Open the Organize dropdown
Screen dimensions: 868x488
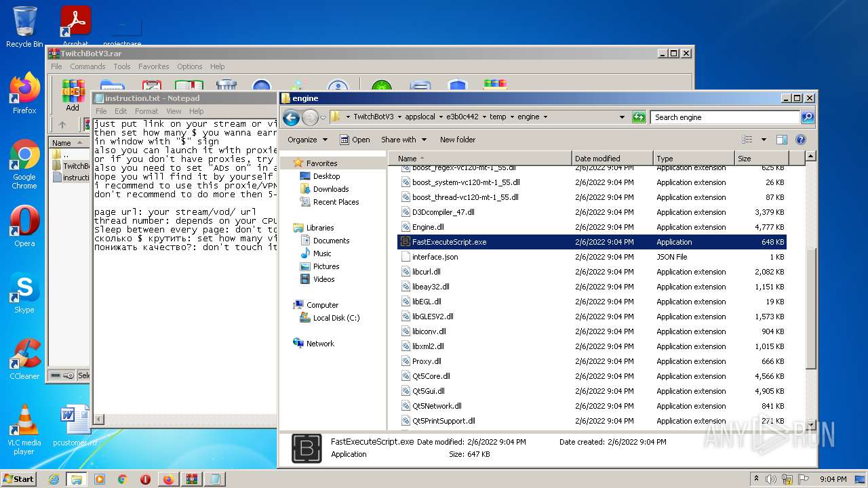pyautogui.click(x=307, y=140)
